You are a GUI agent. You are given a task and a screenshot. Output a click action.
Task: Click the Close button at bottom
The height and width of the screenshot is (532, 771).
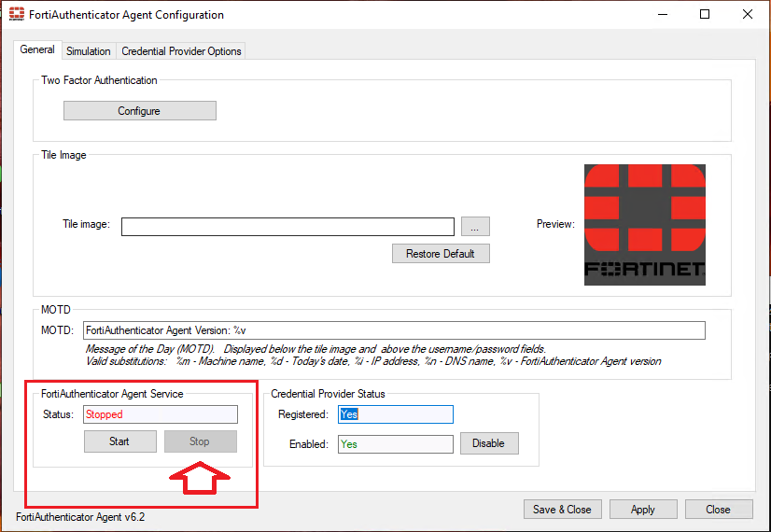tap(719, 510)
